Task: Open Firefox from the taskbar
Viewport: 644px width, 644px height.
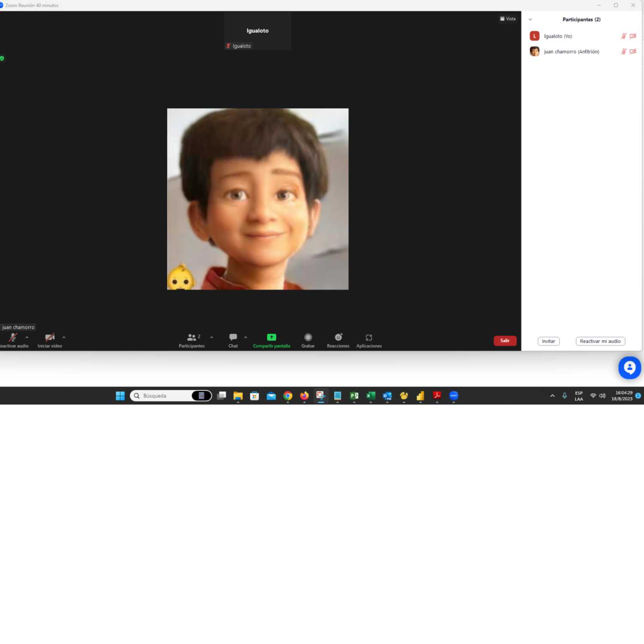Action: pos(304,396)
